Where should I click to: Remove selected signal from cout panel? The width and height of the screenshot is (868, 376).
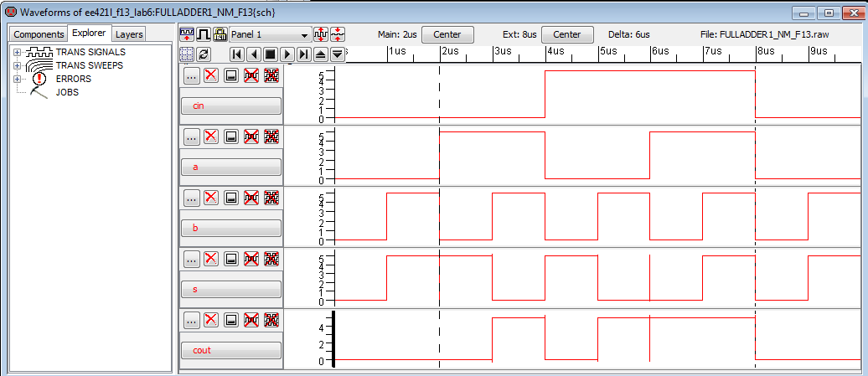click(x=251, y=320)
